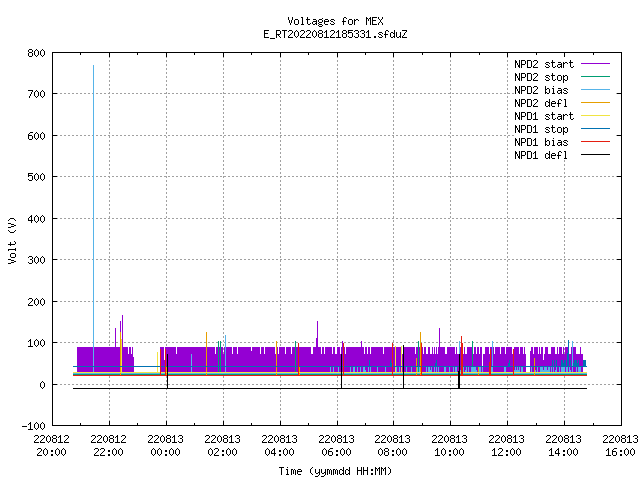Click the '220813 02:00' x-axis tick label

point(222,446)
